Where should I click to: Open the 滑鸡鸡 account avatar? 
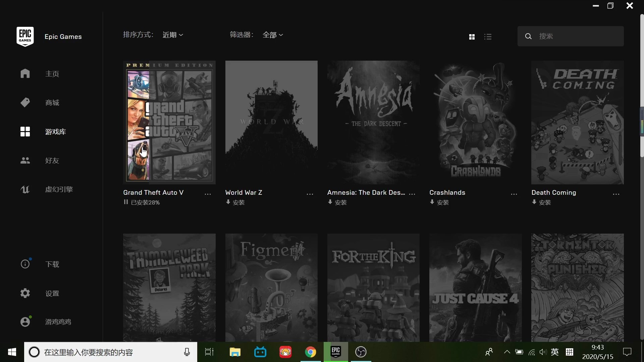[x=25, y=321]
